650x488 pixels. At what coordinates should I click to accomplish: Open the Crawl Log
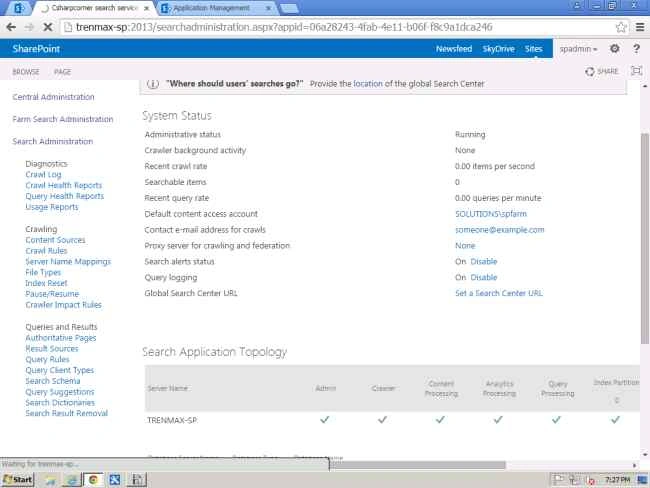tap(43, 175)
